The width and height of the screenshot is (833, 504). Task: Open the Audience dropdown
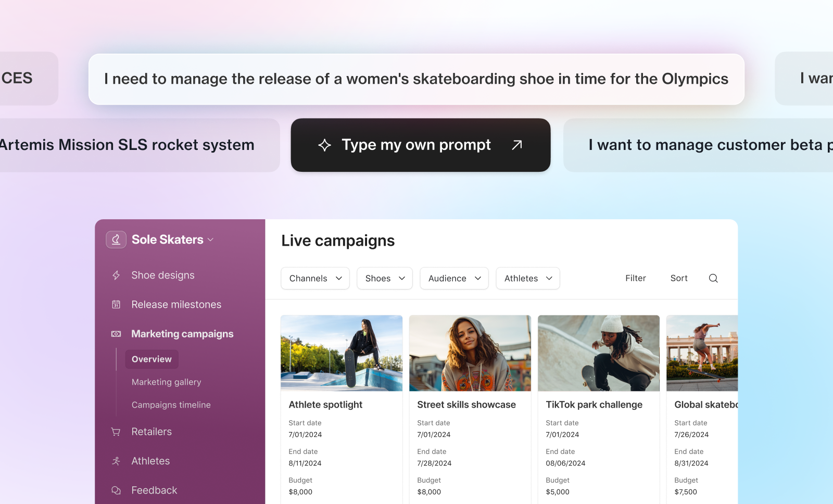[453, 278]
